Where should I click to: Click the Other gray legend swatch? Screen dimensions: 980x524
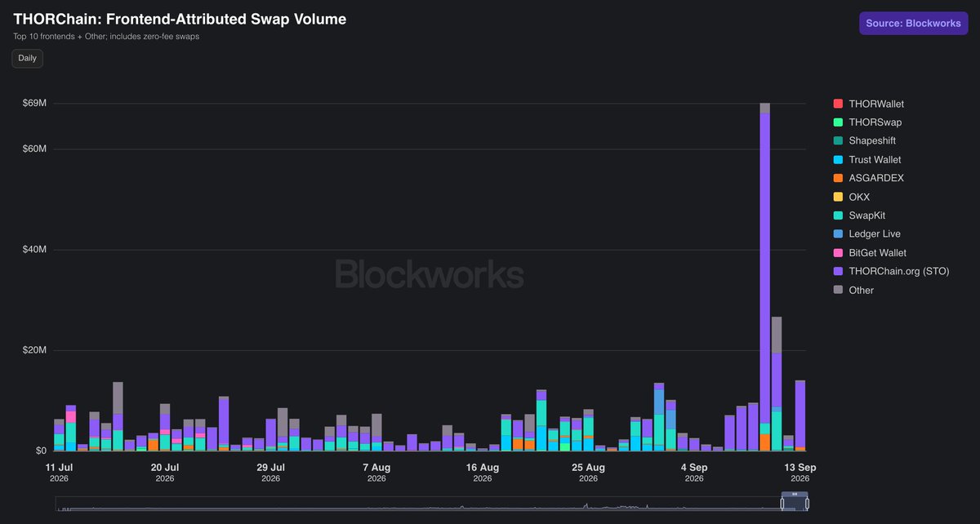tap(837, 290)
